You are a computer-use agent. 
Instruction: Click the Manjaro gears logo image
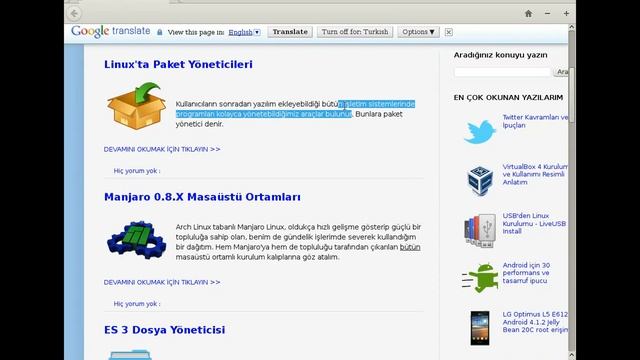coord(136,240)
